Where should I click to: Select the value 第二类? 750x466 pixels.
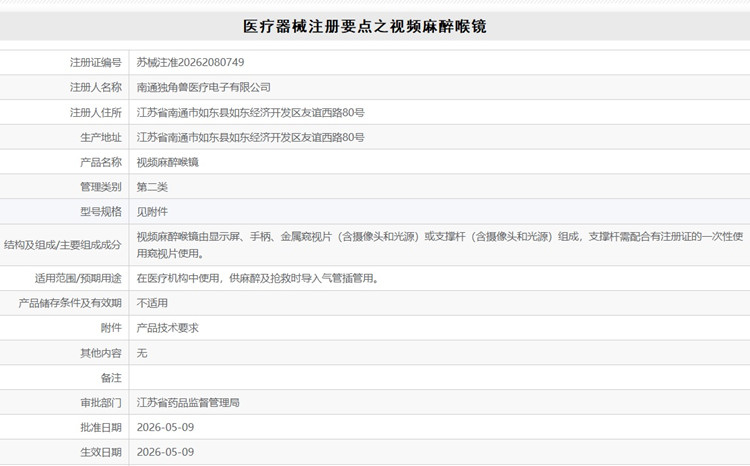coord(152,187)
